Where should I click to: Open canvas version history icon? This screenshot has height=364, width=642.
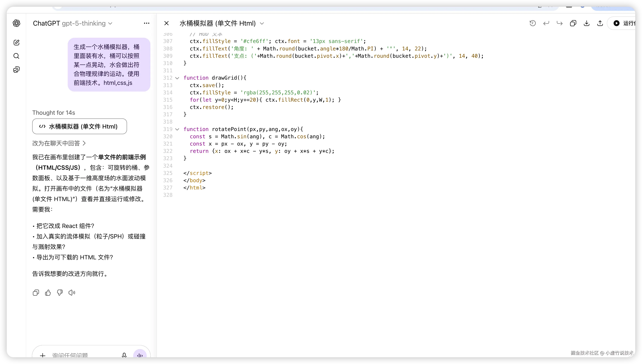pos(533,23)
